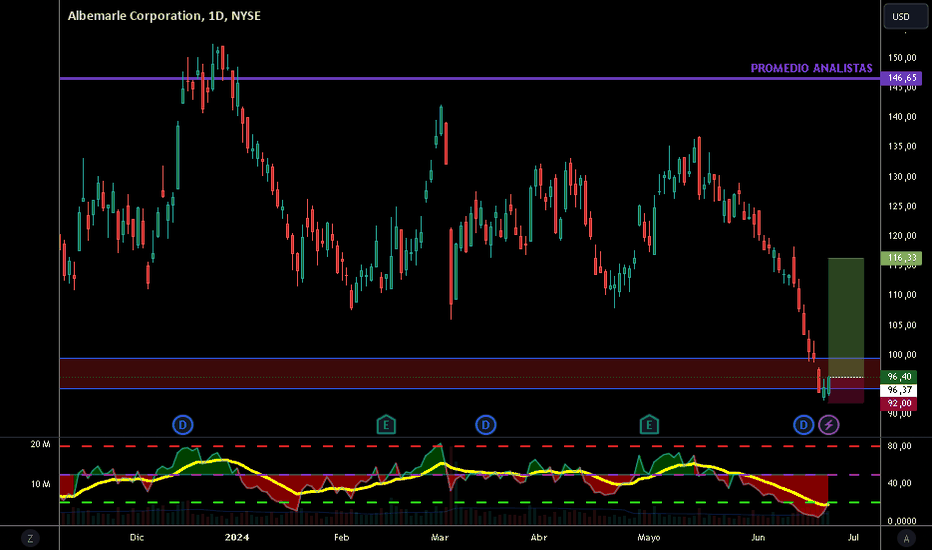Click the Jun date axis label
The image size is (932, 550).
[758, 538]
